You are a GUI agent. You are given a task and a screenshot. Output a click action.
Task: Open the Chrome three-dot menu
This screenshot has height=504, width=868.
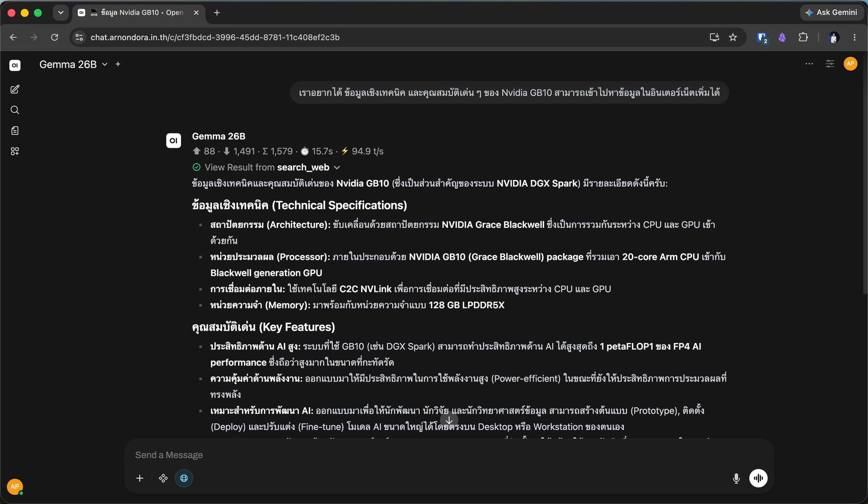tap(855, 37)
